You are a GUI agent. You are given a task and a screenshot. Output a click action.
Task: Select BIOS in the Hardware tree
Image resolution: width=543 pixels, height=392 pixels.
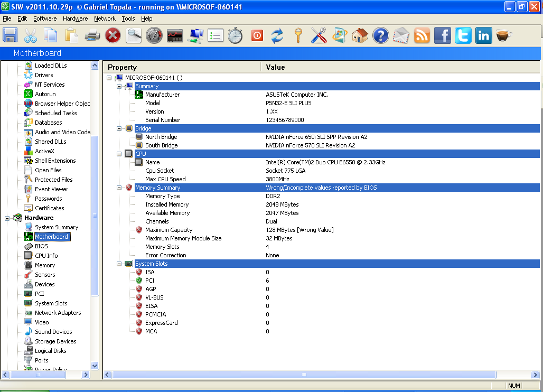(x=41, y=246)
